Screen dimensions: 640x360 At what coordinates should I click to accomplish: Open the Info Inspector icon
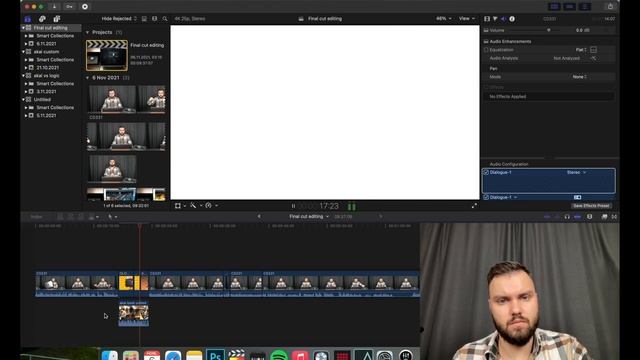512,19
